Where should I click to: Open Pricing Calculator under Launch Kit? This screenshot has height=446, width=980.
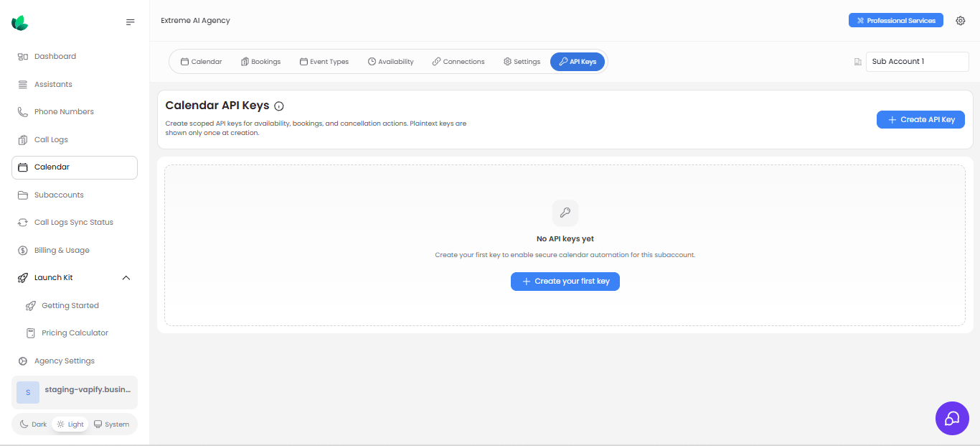[x=78, y=333]
